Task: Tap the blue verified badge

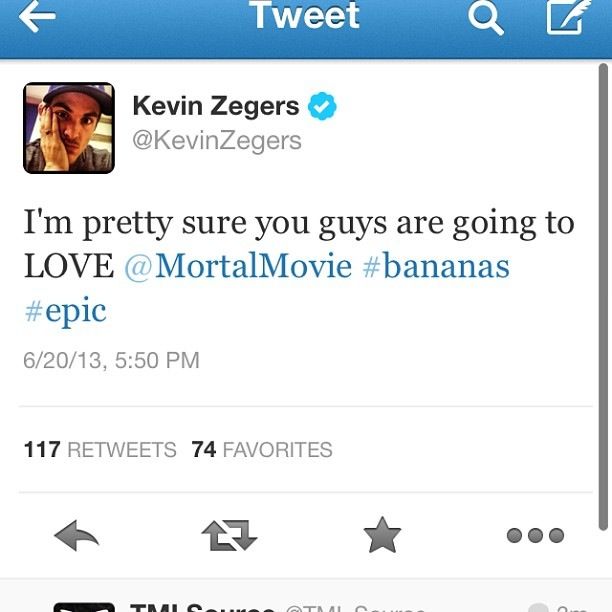Action: pyautogui.click(x=322, y=106)
